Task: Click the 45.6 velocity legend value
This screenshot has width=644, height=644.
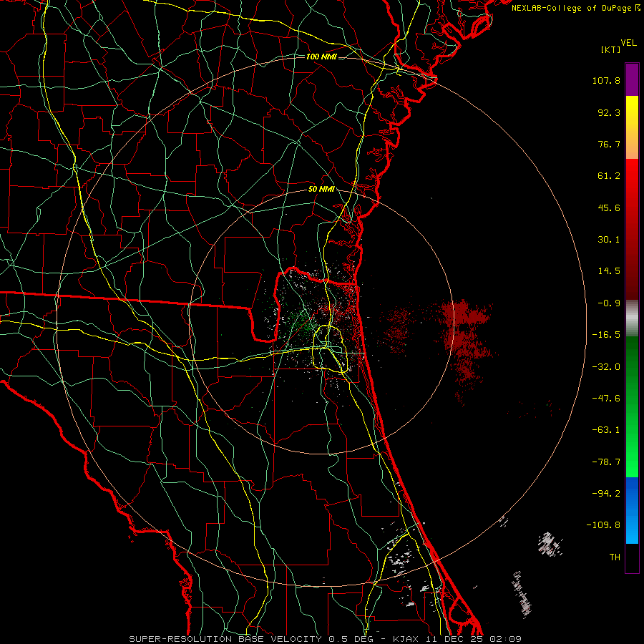Action: point(609,208)
